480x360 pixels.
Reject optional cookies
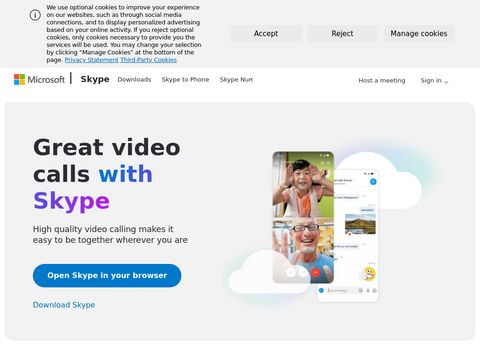coord(342,34)
